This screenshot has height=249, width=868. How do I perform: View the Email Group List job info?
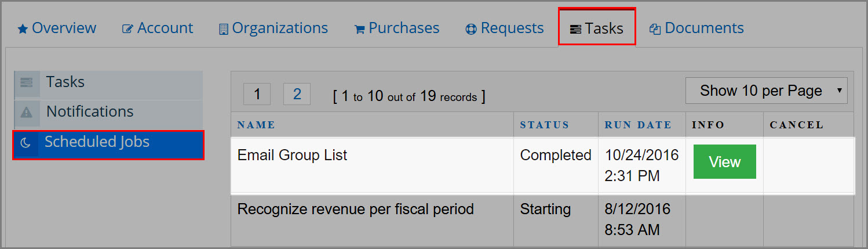point(724,162)
